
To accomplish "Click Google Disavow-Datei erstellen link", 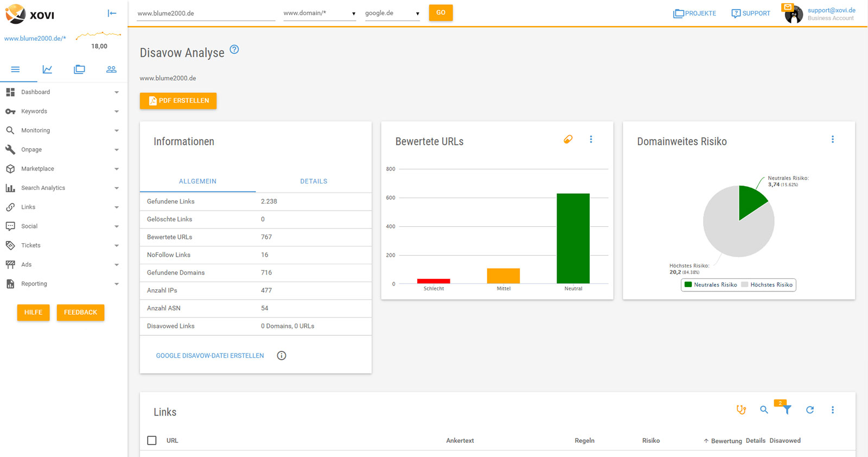I will (x=210, y=356).
